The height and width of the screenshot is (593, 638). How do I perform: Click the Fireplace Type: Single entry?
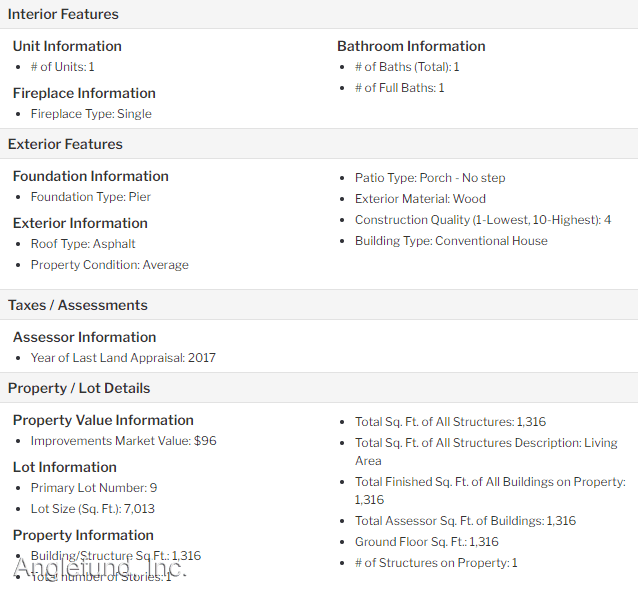(x=91, y=114)
